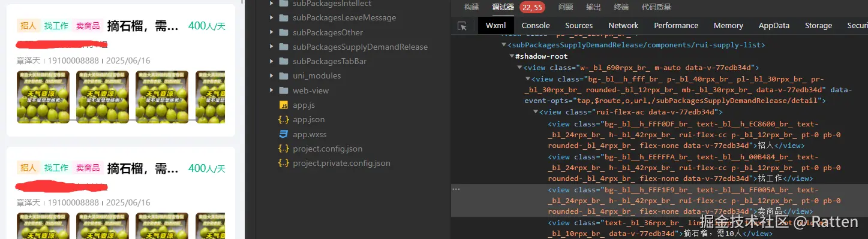The height and width of the screenshot is (239, 868).
Task: Expand the subPackagesIntellect folder arrow
Action: pos(271,4)
